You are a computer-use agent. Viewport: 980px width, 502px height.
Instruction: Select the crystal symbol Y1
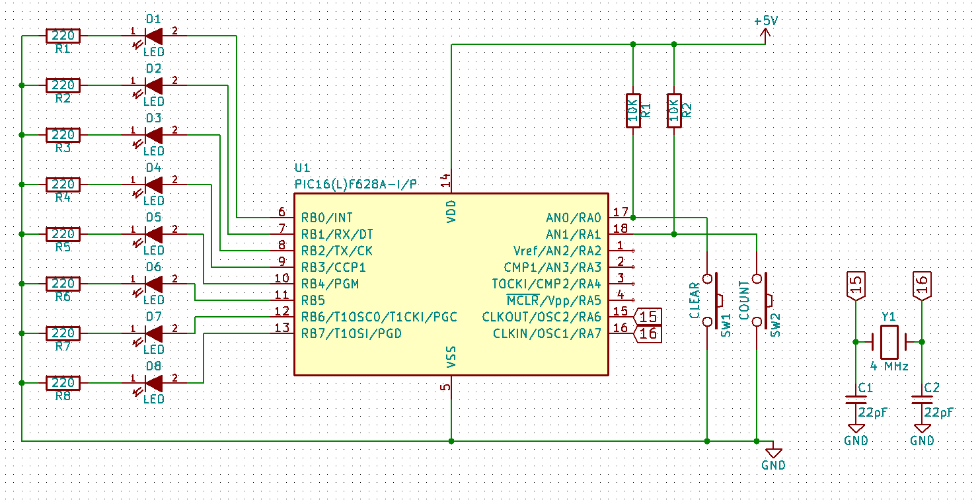(x=889, y=342)
